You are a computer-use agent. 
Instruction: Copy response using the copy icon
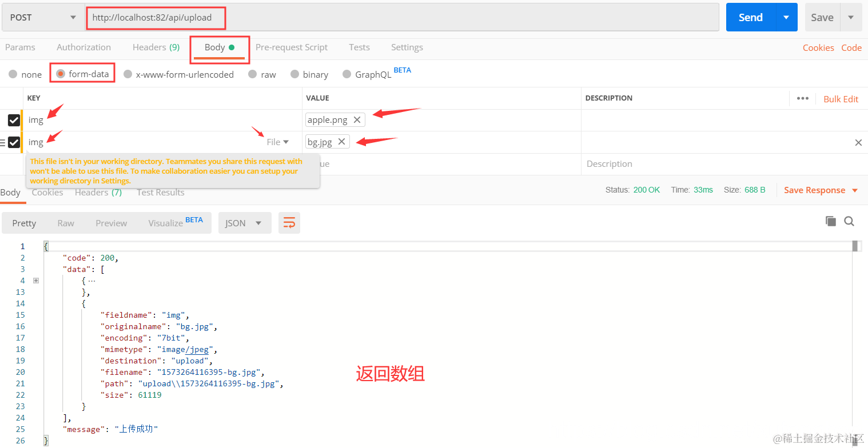[830, 221]
